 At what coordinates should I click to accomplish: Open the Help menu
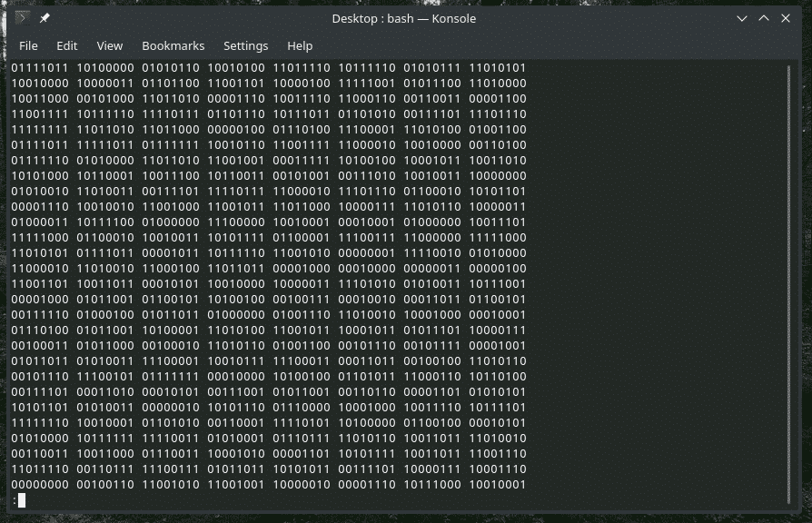[300, 45]
